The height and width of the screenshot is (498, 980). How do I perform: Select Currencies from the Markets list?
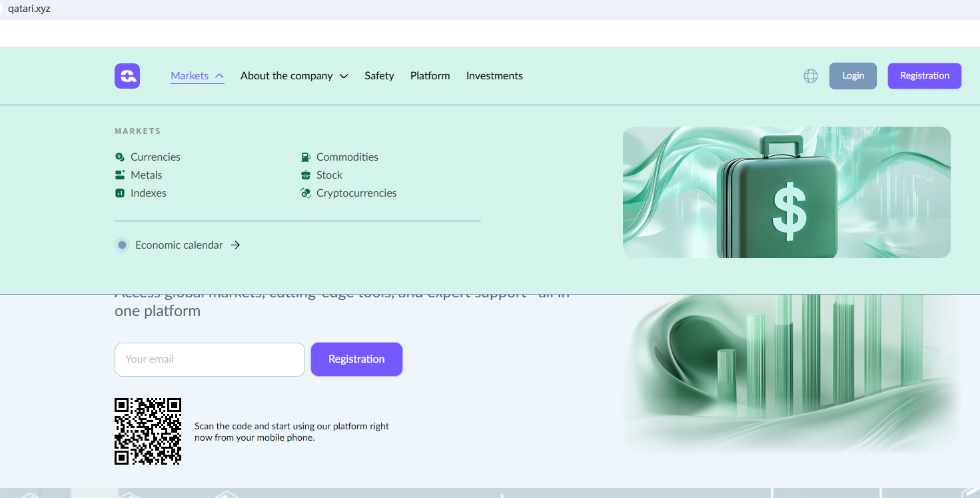155,157
